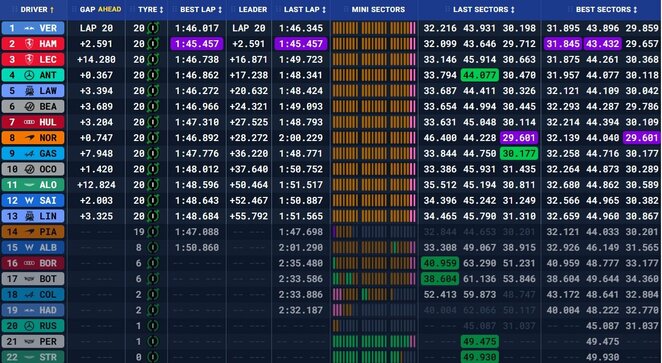Image resolution: width=662 pixels, height=363 pixels.
Task: Click the purple 29.601 last sector for NOR
Action: click(x=519, y=138)
